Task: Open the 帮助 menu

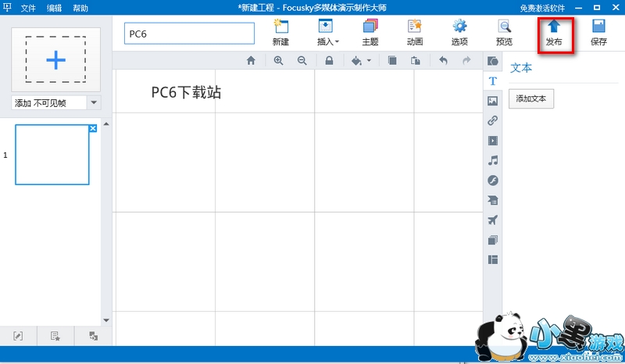Action: [80, 8]
